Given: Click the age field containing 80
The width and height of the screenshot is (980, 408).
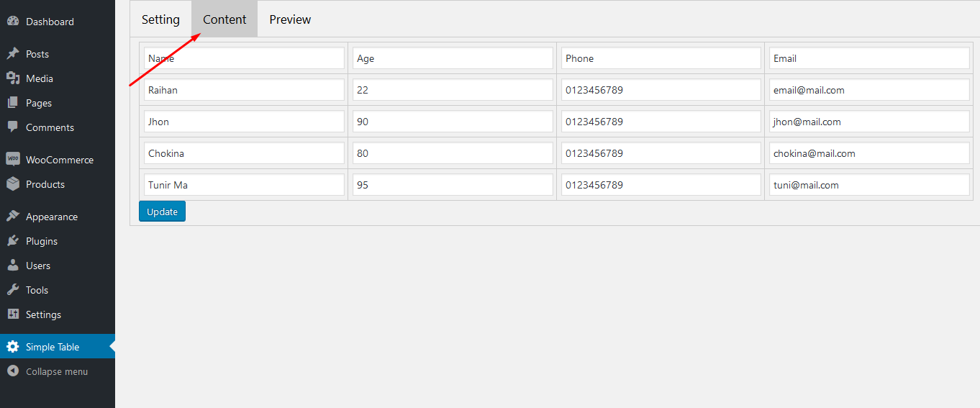Looking at the screenshot, I should 453,153.
